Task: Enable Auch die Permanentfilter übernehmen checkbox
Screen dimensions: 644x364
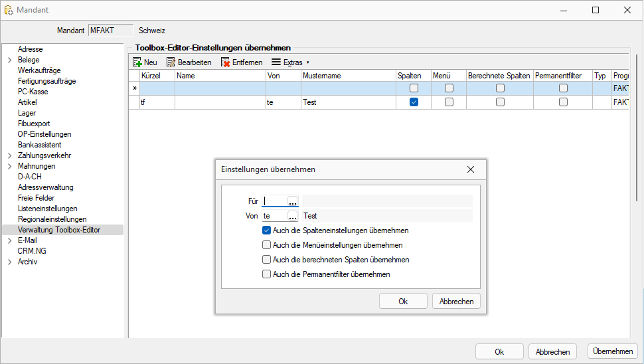Action: [267, 274]
